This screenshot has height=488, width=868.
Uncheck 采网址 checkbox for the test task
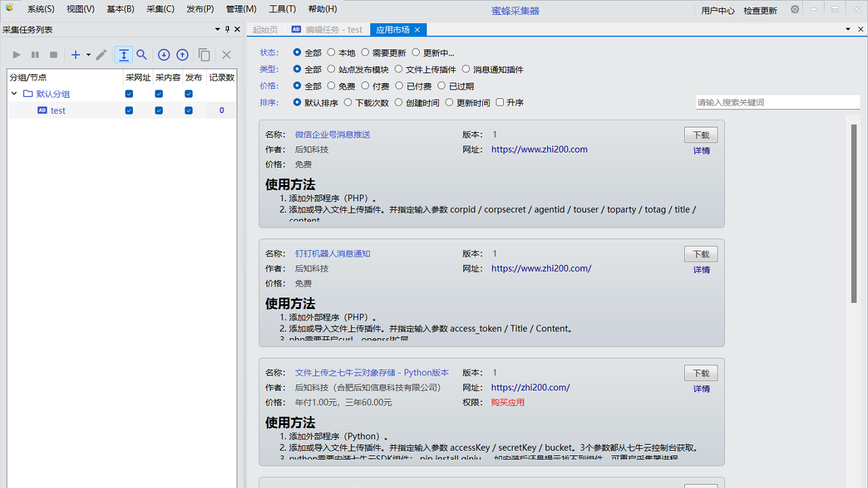pos(129,110)
